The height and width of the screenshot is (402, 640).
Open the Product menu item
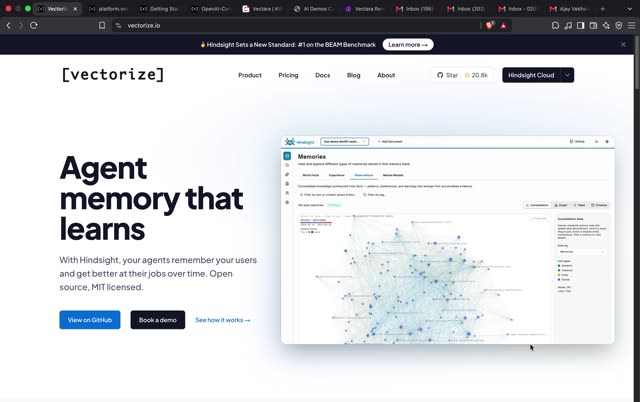tap(250, 75)
